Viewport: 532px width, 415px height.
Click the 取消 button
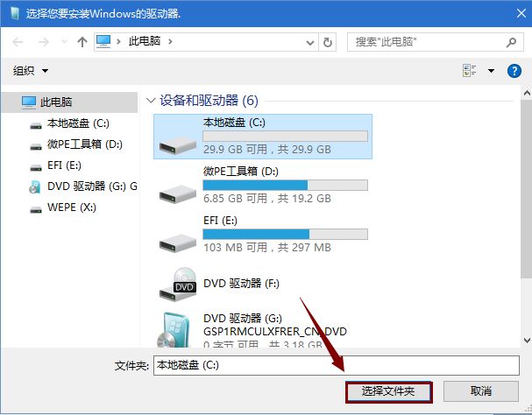pyautogui.click(x=480, y=390)
